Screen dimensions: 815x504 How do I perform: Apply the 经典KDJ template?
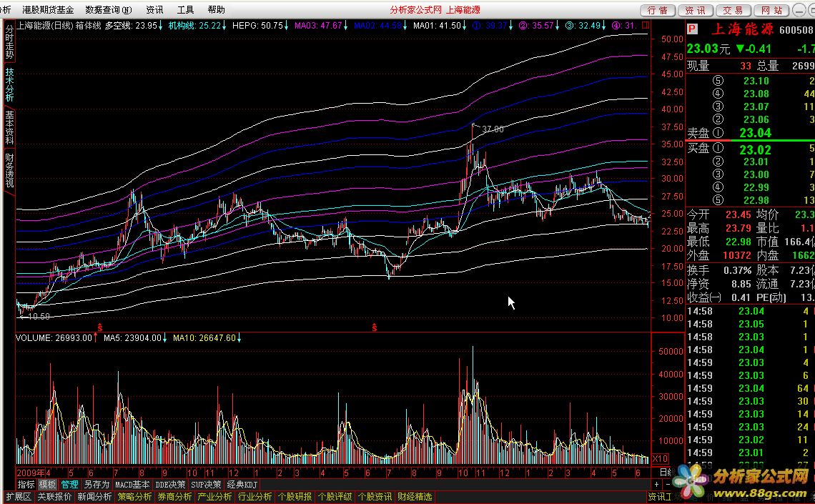pos(242,485)
